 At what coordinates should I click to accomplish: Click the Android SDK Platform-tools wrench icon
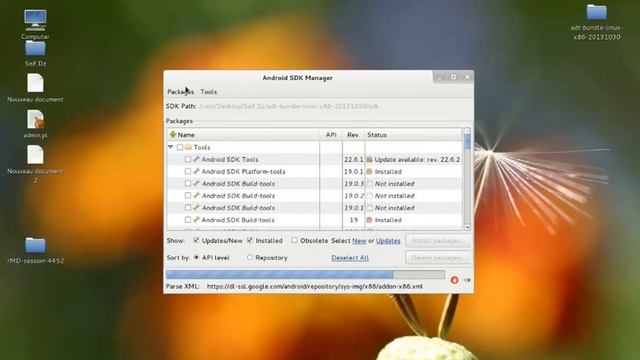click(196, 171)
